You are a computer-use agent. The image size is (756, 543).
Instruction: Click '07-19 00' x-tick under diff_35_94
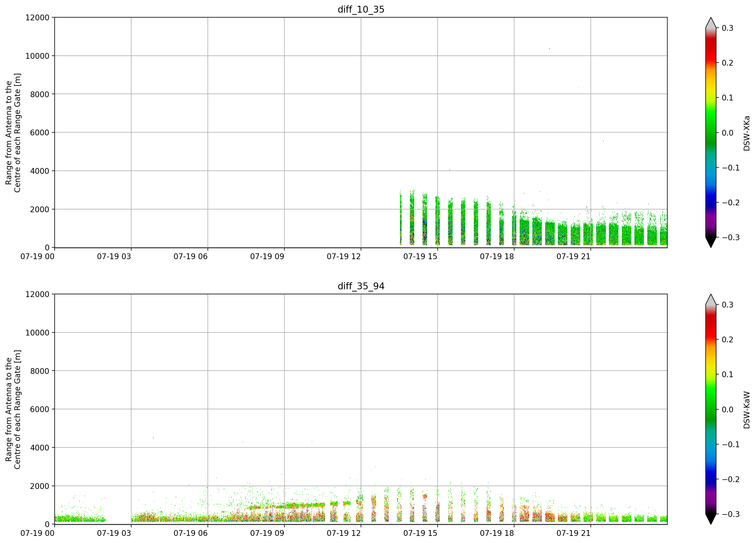click(x=37, y=533)
